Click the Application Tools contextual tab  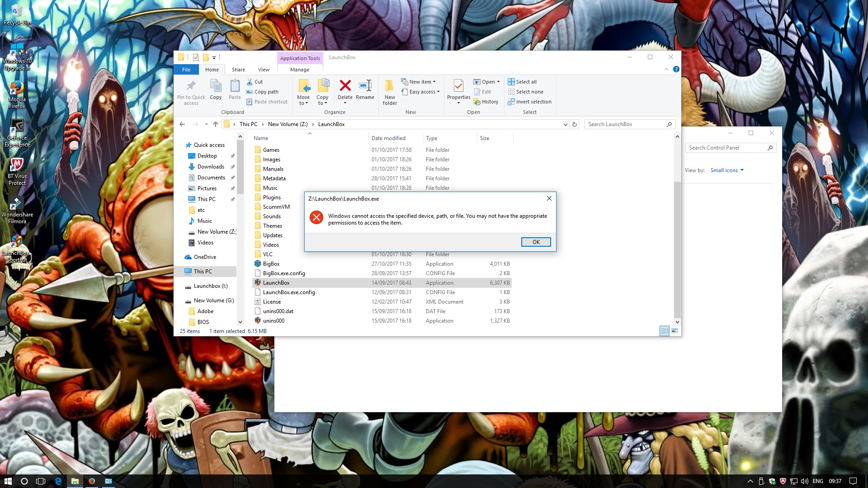click(300, 58)
